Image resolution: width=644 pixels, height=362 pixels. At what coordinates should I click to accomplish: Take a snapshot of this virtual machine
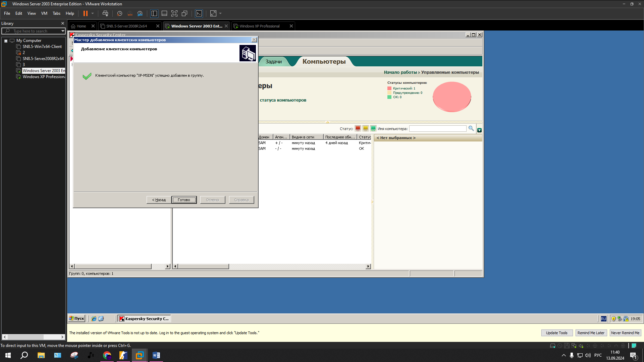pyautogui.click(x=119, y=13)
